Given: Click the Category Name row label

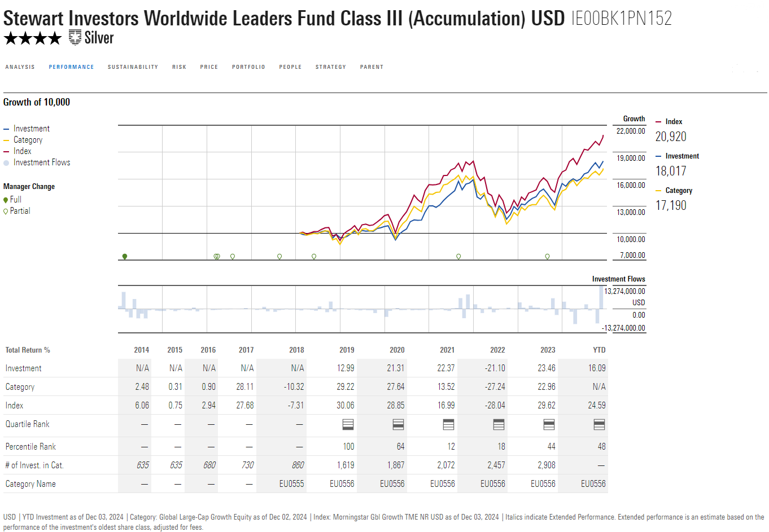Looking at the screenshot, I should click(30, 483).
